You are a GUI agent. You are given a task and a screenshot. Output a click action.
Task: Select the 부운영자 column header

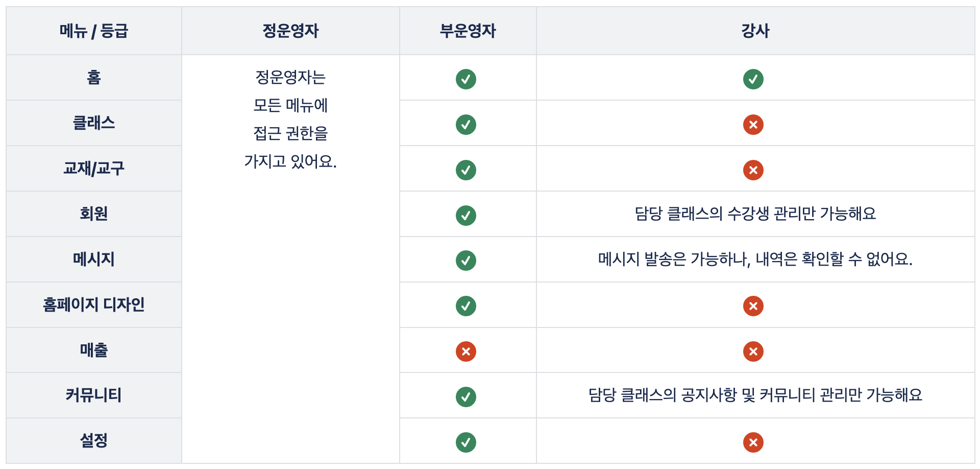point(468,31)
